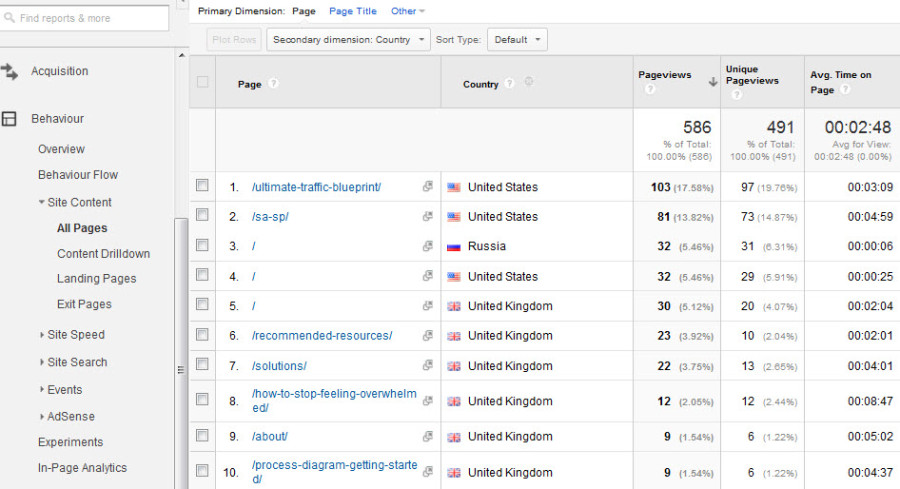900x489 pixels.
Task: Click help icon under Pageviews header
Action: pos(650,89)
